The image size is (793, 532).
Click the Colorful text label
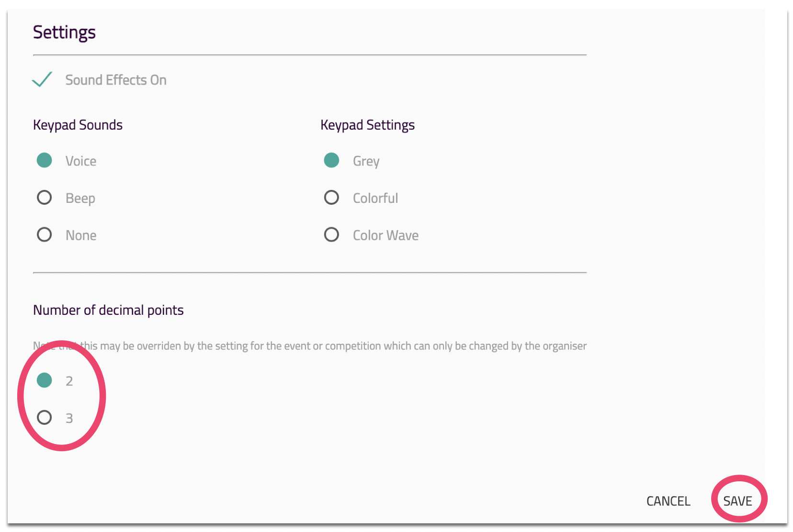coord(375,198)
